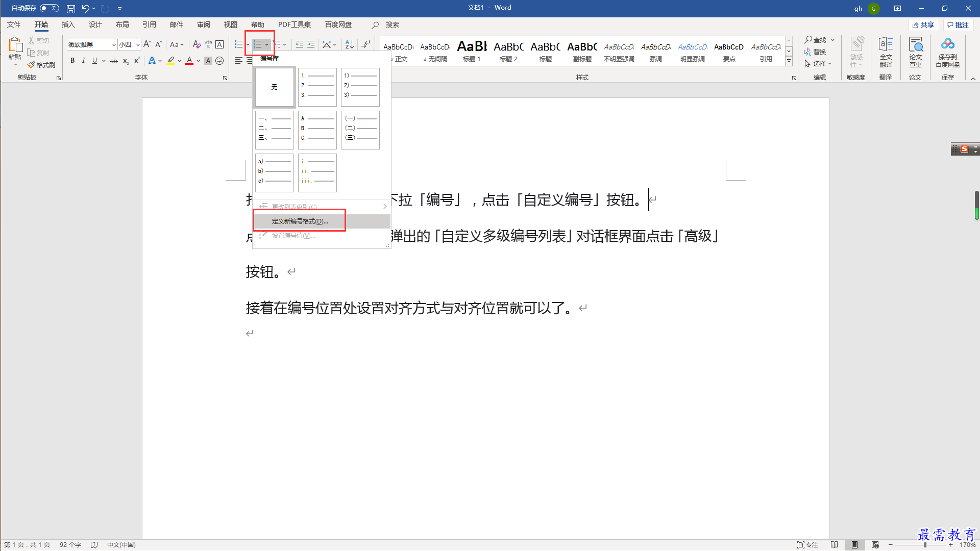Click the Paste clipboard icon
980x551 pixels.
point(15,45)
